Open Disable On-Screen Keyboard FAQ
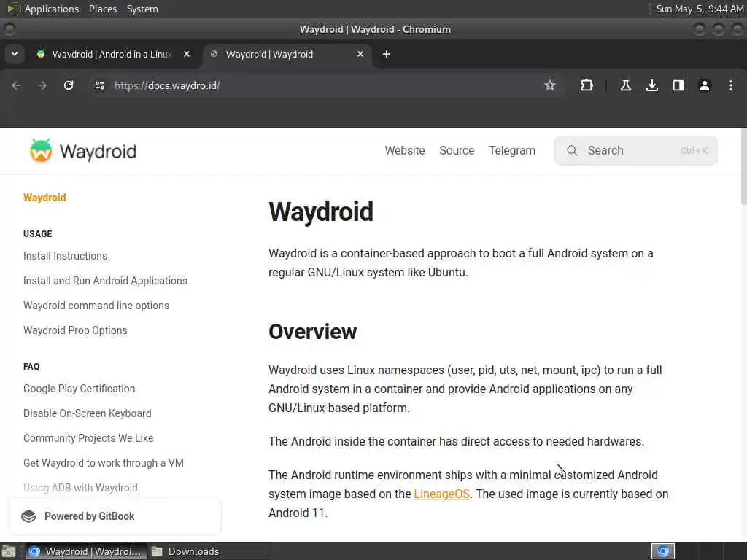The width and height of the screenshot is (747, 560). pos(88,413)
